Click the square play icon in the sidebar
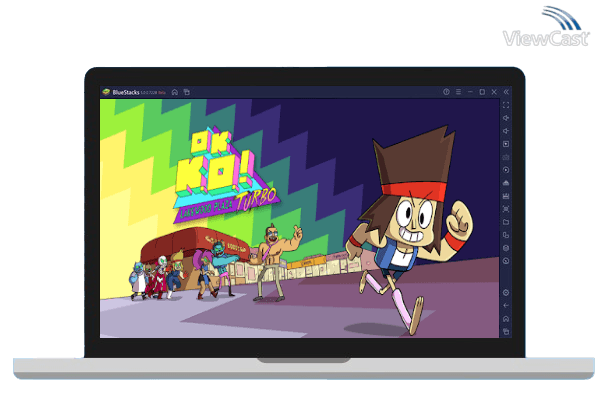 pyautogui.click(x=506, y=144)
